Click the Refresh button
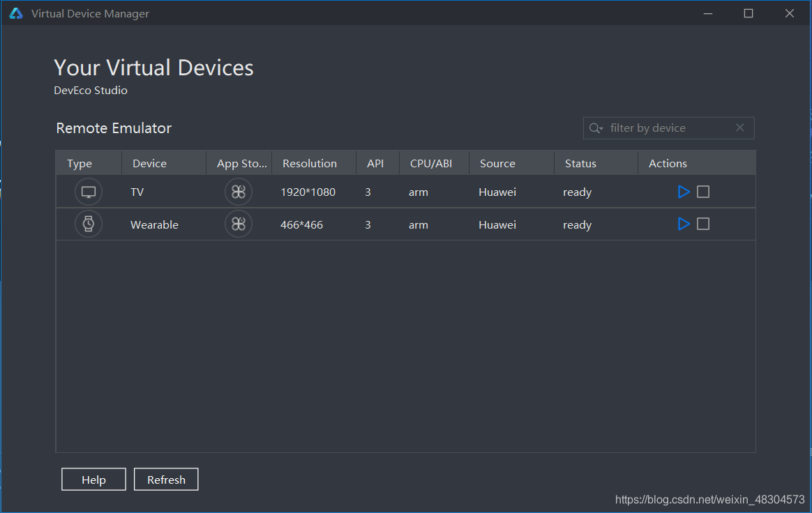Viewport: 812px width, 513px height. (x=166, y=480)
